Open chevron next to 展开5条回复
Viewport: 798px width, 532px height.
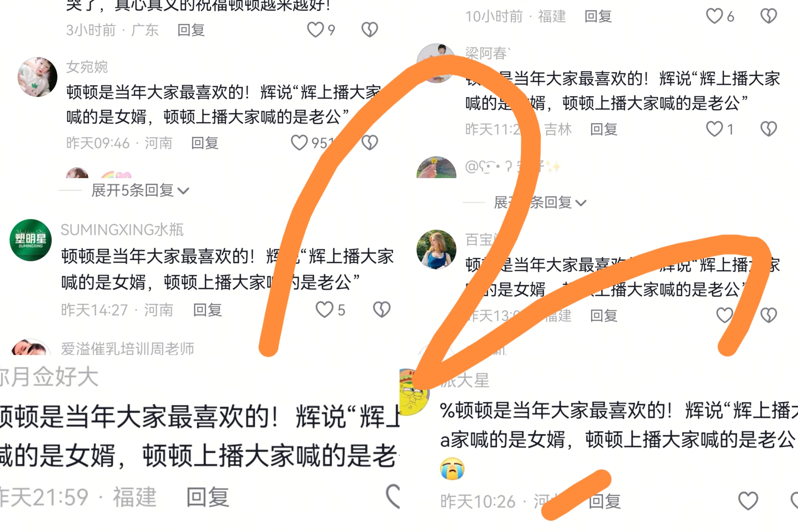pos(183,191)
